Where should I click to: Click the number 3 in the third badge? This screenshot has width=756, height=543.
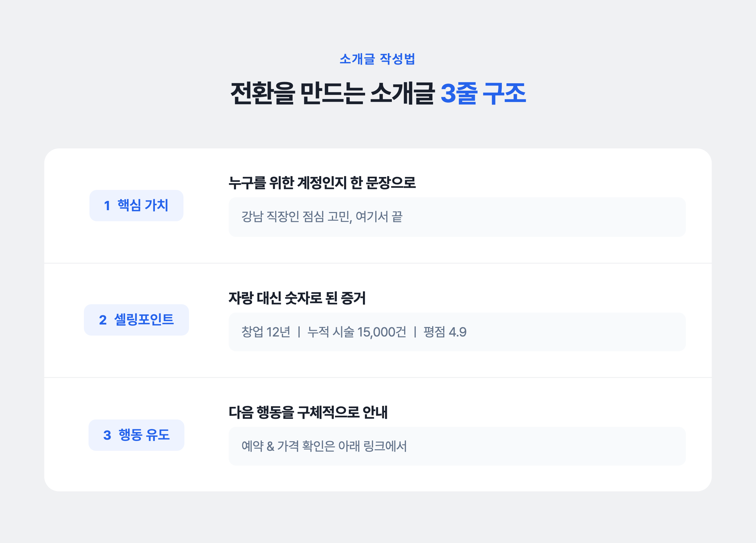tap(107, 435)
